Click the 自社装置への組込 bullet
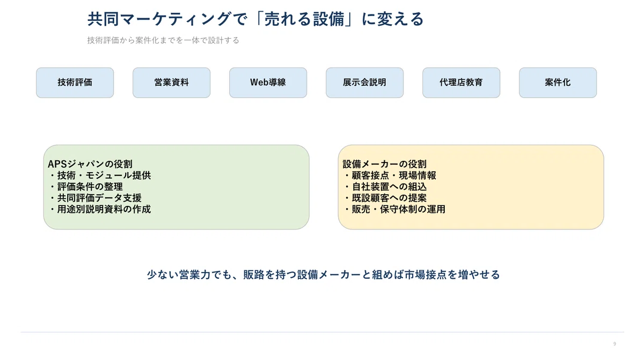Image resolution: width=644 pixels, height=362 pixels. (385, 187)
